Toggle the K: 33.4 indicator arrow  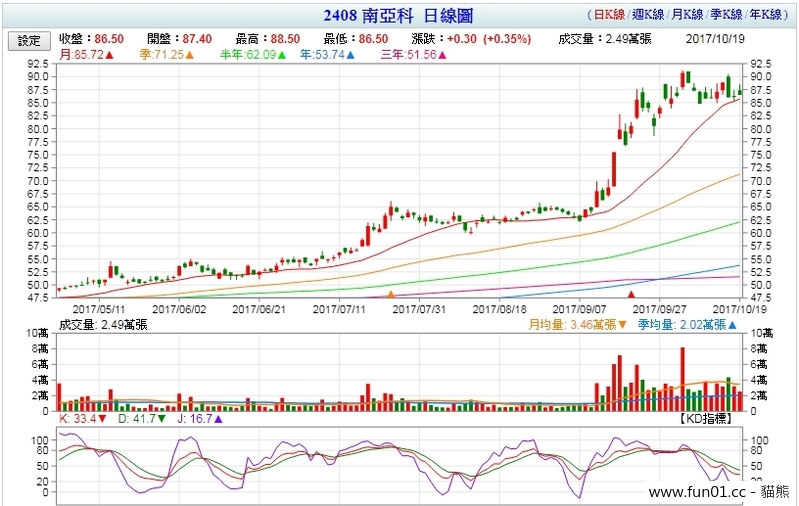(101, 419)
